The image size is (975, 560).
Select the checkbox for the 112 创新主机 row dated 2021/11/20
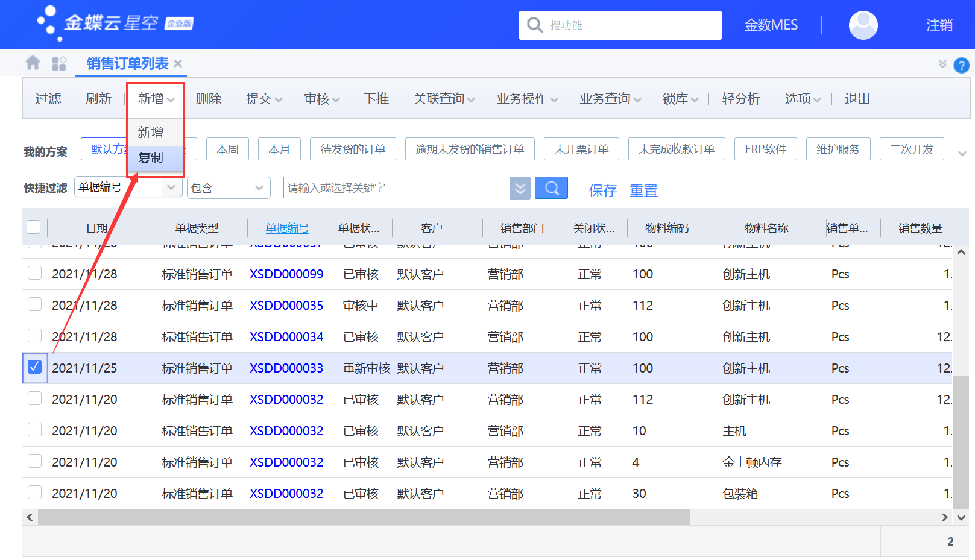tap(35, 398)
